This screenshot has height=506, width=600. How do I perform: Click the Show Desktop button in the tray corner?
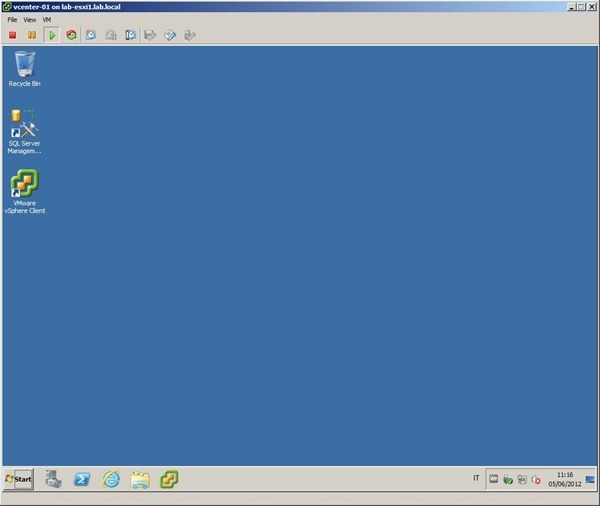click(590, 479)
